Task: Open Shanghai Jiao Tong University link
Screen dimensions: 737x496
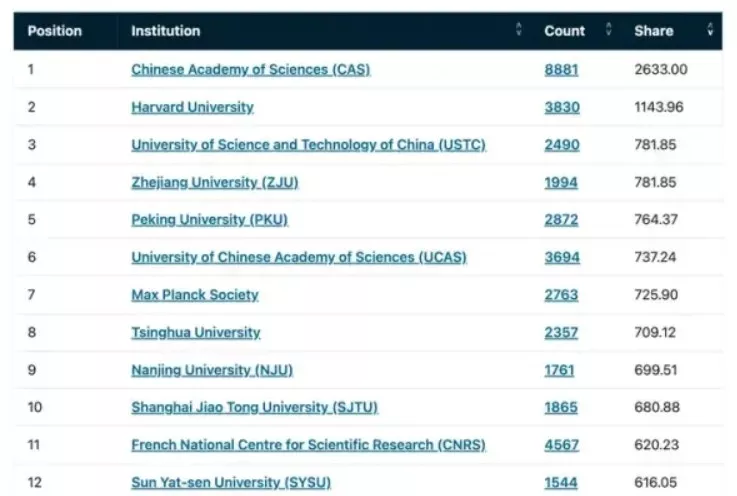Action: [x=254, y=407]
